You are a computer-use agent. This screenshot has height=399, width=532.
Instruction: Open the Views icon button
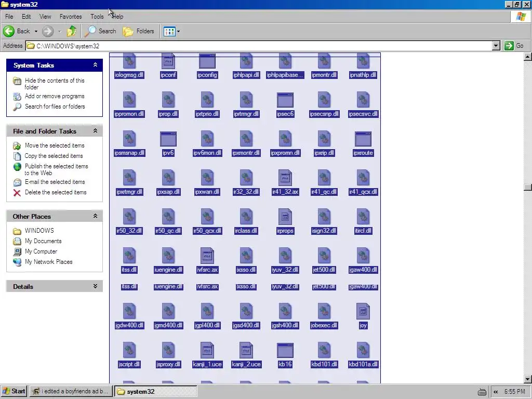pos(169,32)
